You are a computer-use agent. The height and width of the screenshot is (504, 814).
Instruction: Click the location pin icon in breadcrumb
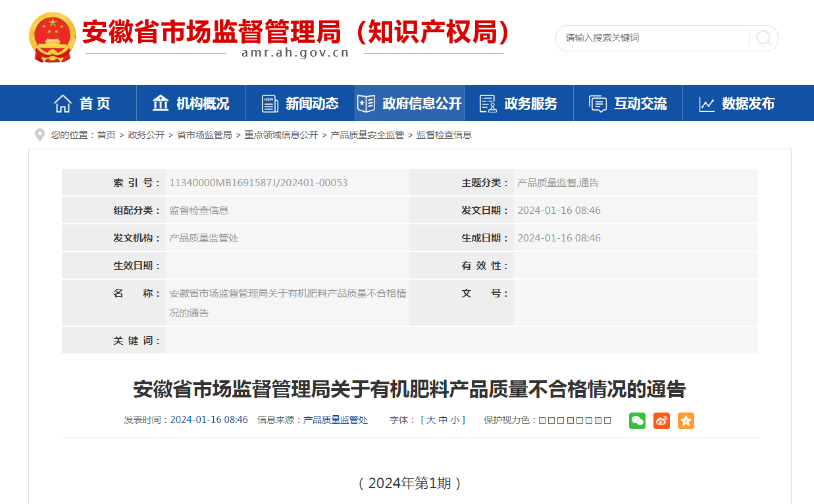[39, 135]
